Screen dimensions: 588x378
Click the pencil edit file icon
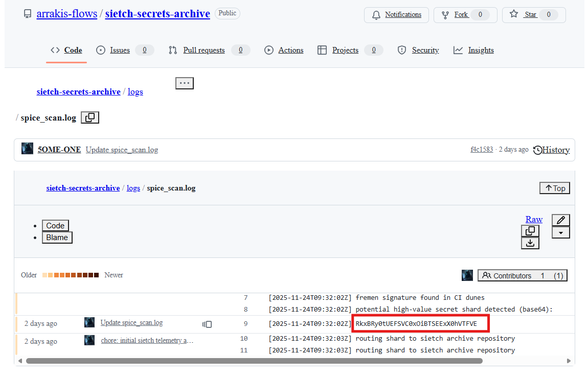coord(561,220)
